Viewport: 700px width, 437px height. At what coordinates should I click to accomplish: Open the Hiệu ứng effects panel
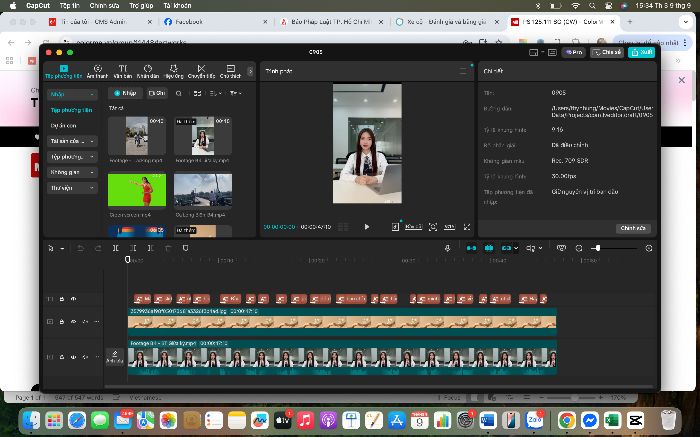coord(174,71)
